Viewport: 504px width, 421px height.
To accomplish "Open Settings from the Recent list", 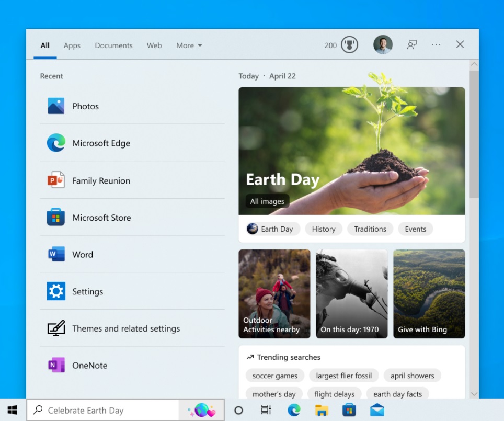I will tap(87, 291).
